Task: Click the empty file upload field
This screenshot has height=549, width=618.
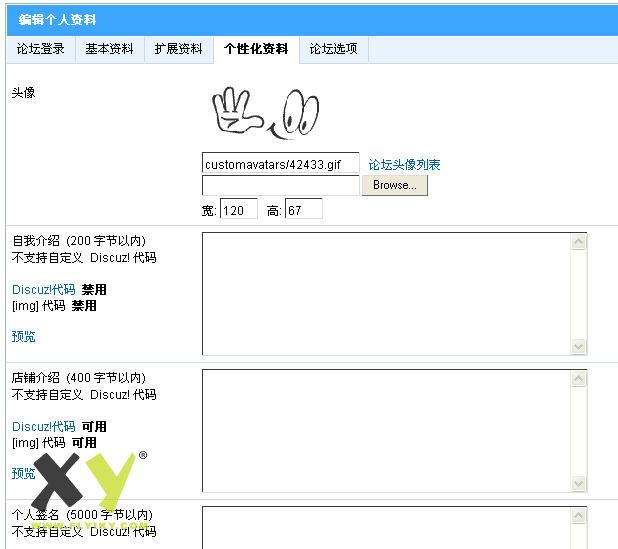Action: tap(280, 186)
